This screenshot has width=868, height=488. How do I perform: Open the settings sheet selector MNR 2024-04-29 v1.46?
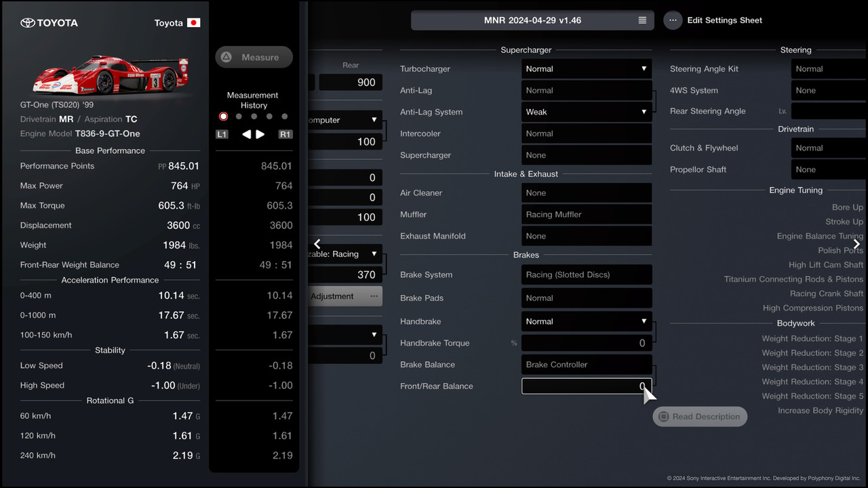pos(532,20)
